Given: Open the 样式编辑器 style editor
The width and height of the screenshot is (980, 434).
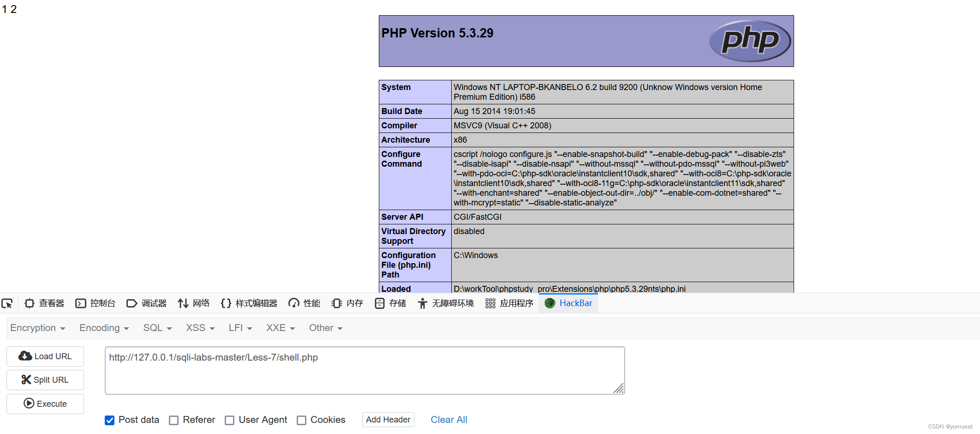Looking at the screenshot, I should (249, 303).
